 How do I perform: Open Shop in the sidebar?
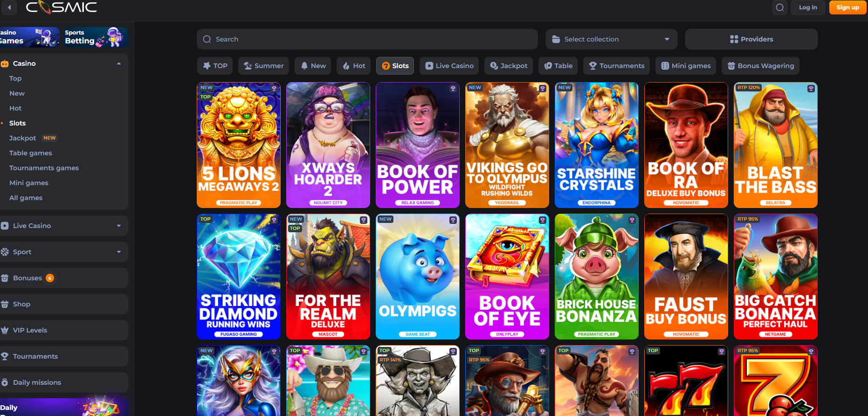click(63, 304)
